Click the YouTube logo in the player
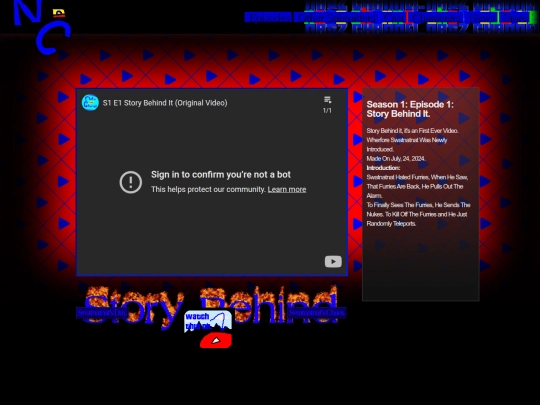The width and height of the screenshot is (540, 405). click(x=333, y=261)
